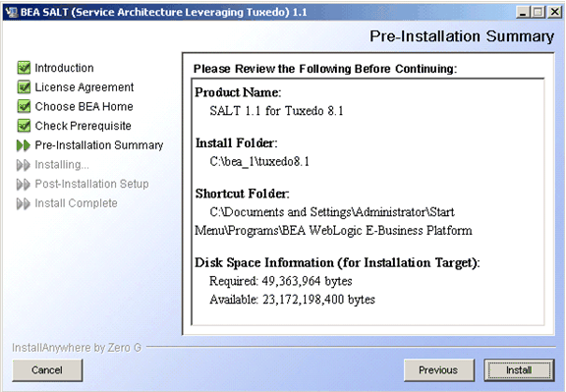This screenshot has width=566, height=392.
Task: Select the Check Prerequisite step label
Action: 83,126
